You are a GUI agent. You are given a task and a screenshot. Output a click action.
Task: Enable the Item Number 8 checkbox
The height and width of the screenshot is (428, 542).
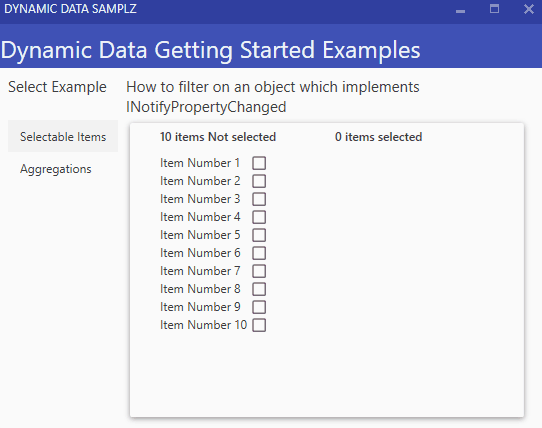[259, 289]
